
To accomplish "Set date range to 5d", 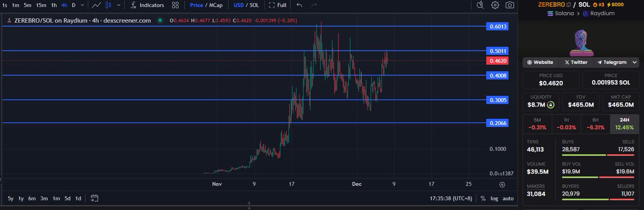I will click(67, 198).
